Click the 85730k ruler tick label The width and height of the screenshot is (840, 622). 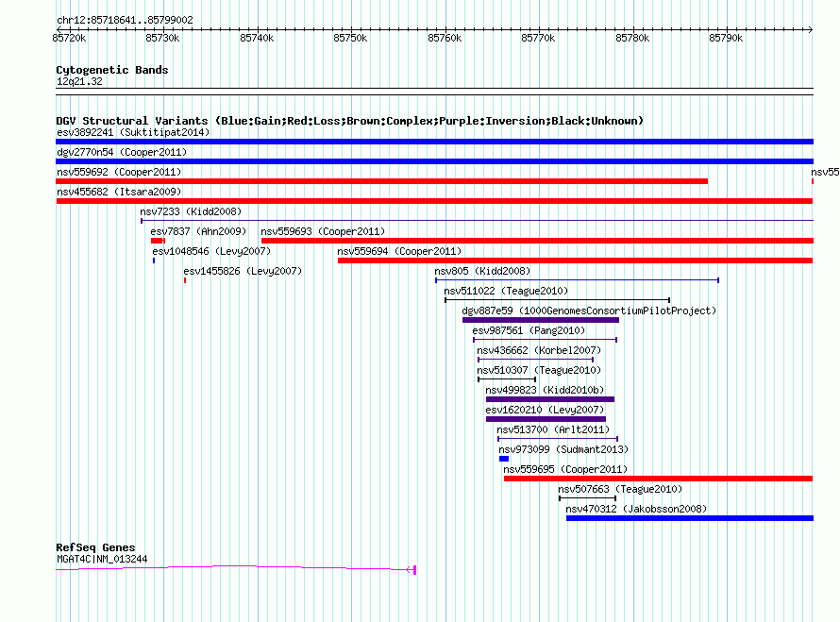[x=162, y=38]
